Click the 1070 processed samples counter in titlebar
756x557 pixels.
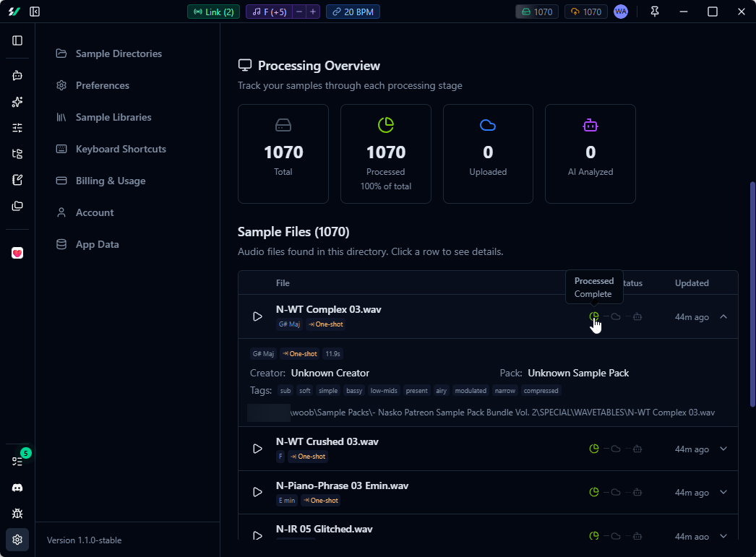(x=536, y=12)
